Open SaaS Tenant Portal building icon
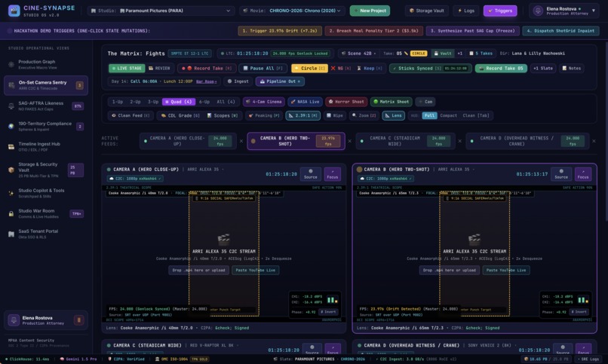This screenshot has width=608, height=364. coord(11,234)
